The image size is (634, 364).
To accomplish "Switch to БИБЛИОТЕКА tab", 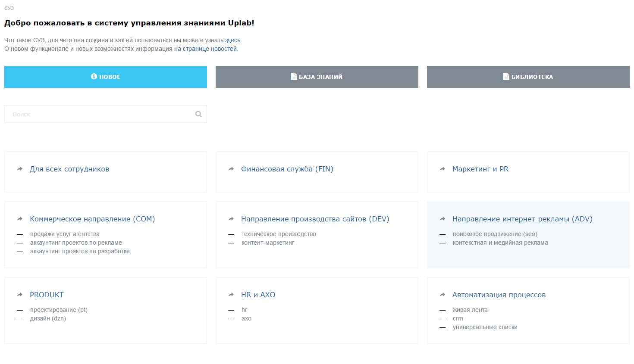I will click(x=528, y=77).
